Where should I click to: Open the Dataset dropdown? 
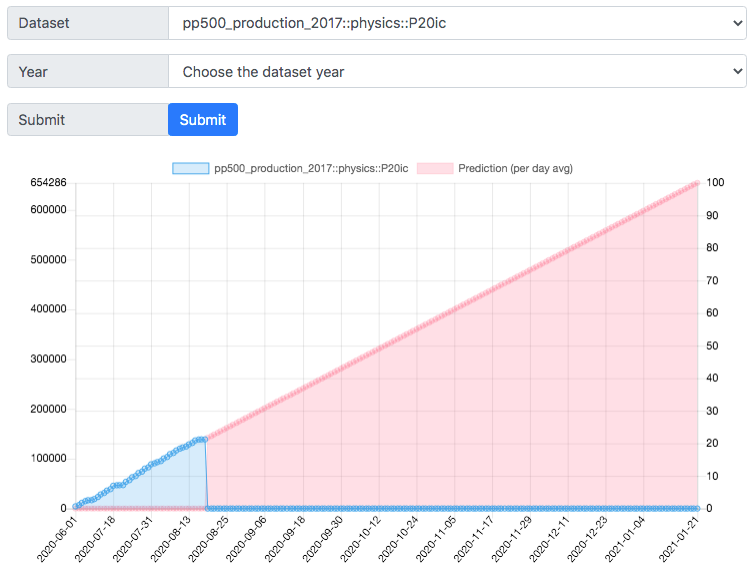tap(457, 23)
